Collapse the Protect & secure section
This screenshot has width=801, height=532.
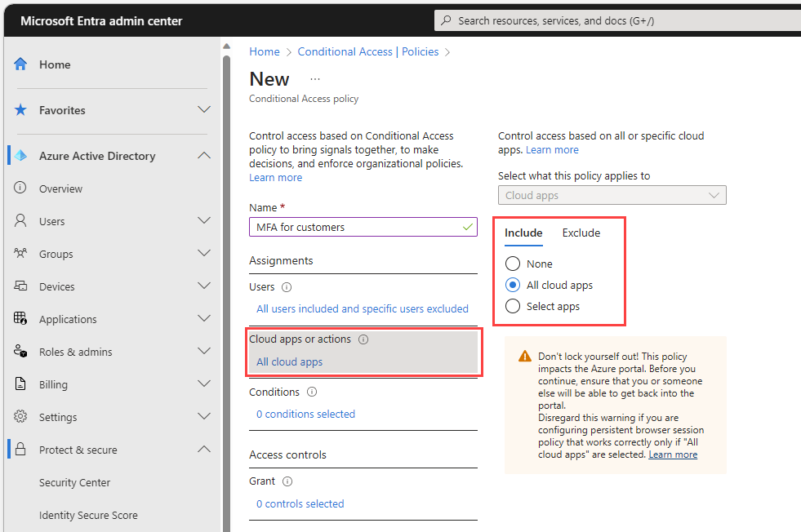(204, 450)
